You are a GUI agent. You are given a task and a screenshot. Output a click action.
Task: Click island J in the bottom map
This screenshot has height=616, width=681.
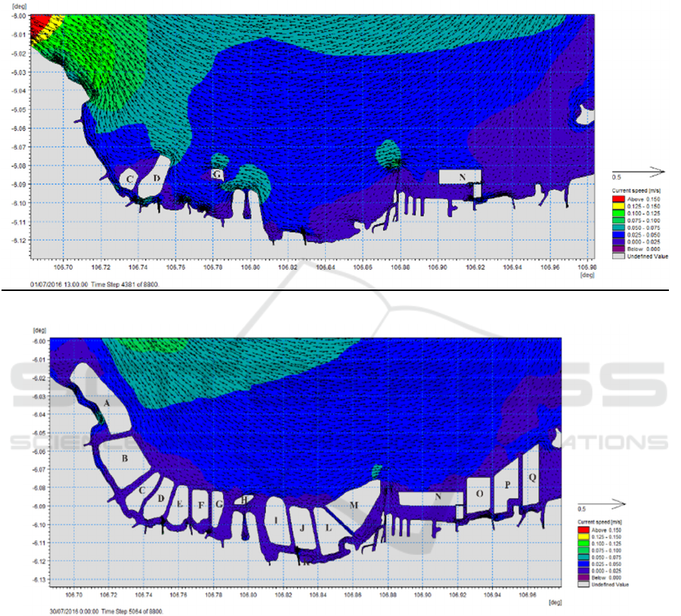click(x=302, y=528)
